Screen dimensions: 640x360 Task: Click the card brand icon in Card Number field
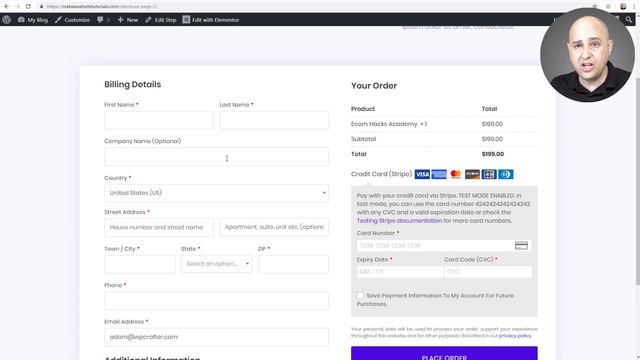[x=521, y=245]
